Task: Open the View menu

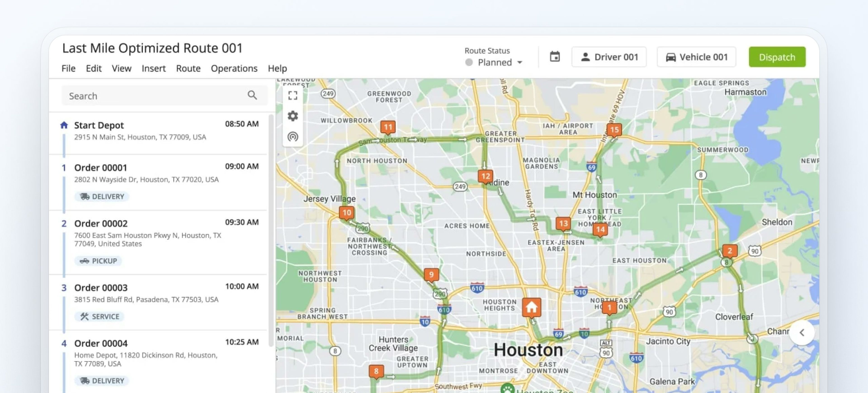Action: 121,69
